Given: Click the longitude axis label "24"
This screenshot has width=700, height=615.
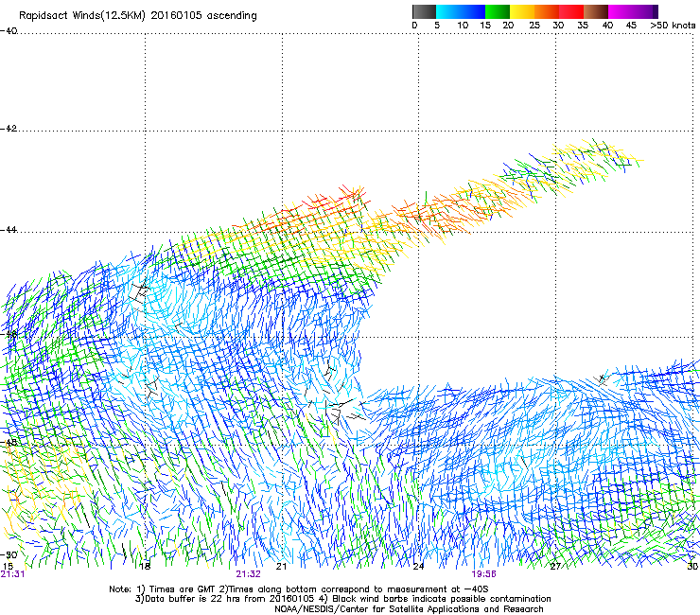Looking at the screenshot, I should click(x=418, y=567).
